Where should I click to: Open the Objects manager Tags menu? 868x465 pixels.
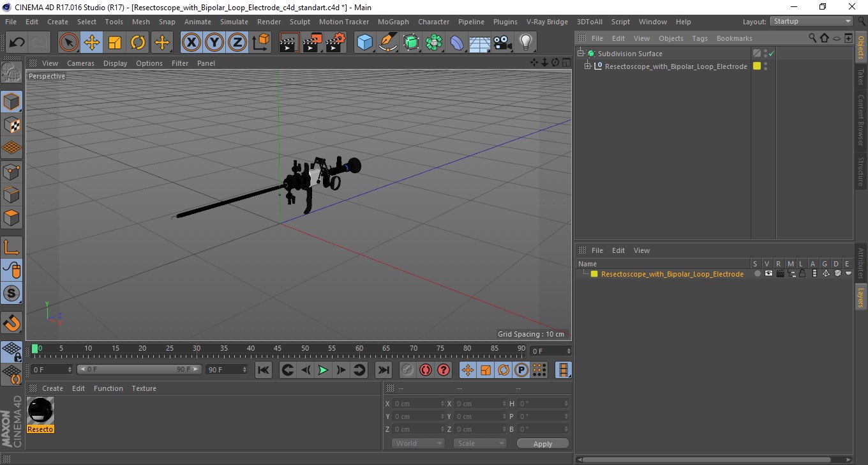700,38
